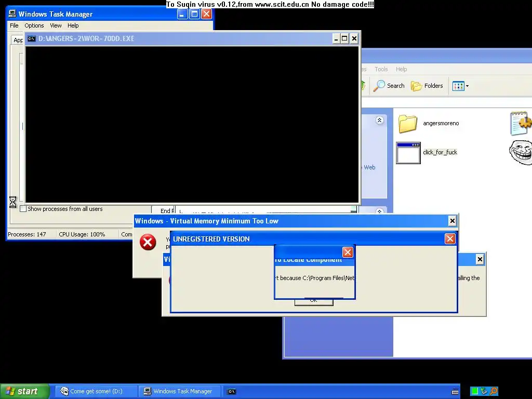
Task: Click the green CPU usage tray icon
Action: pos(475,391)
